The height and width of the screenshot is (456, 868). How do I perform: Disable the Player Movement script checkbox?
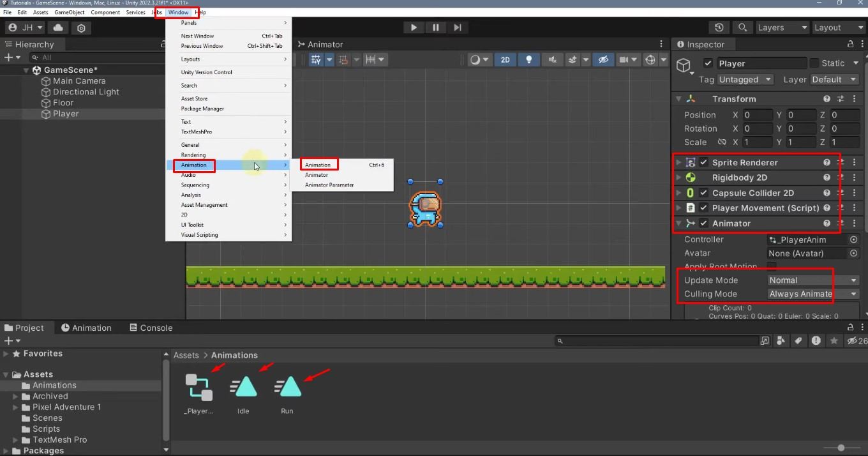703,208
